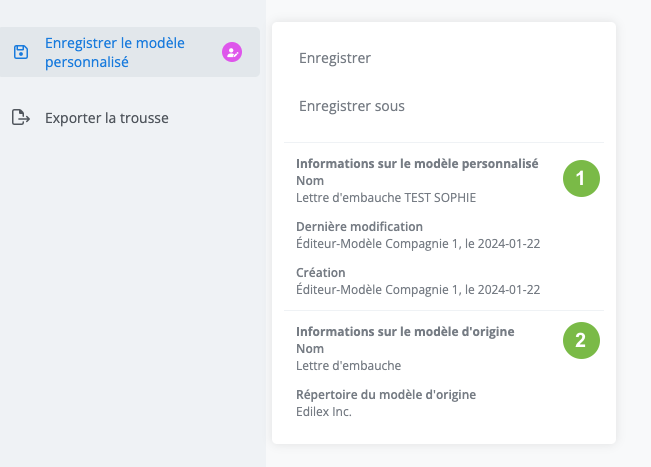
Task: Click the Informations sur le modèle d'origine heading
Action: tap(405, 331)
